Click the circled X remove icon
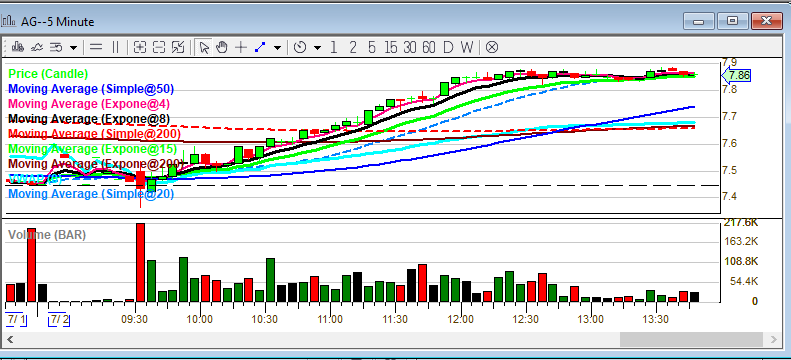791x360 pixels. tap(492, 47)
